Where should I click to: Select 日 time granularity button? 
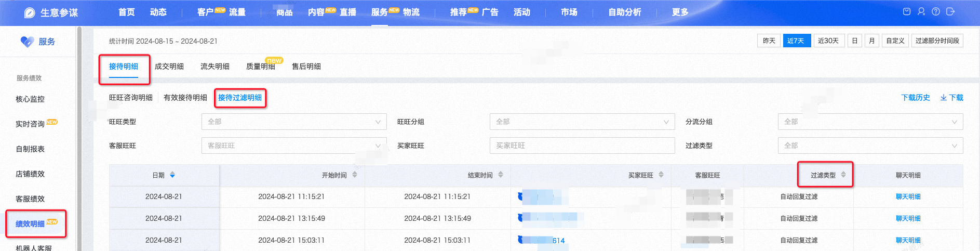tap(855, 41)
